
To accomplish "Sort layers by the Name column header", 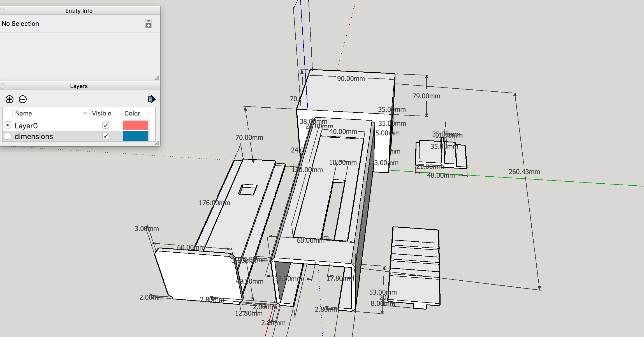I will (24, 113).
